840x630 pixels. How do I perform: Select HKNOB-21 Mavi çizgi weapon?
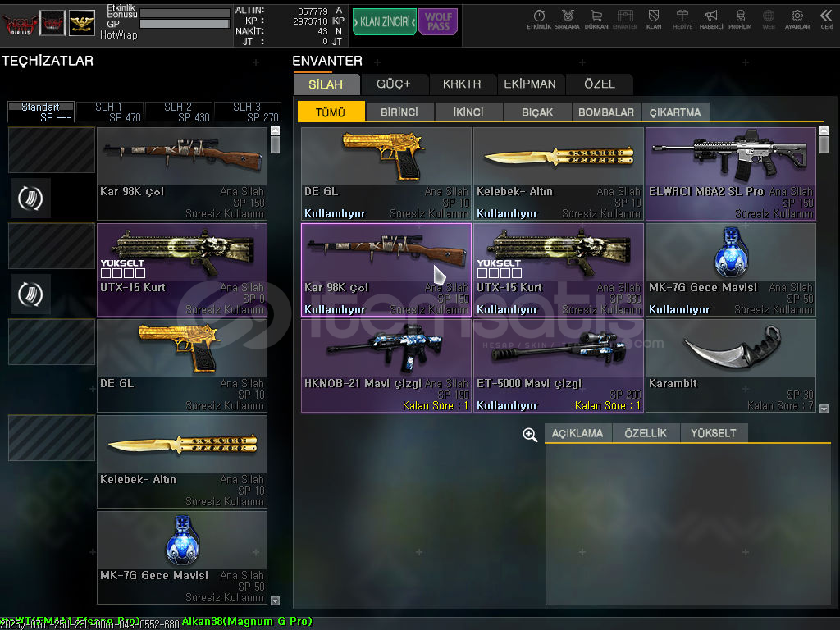[386, 366]
